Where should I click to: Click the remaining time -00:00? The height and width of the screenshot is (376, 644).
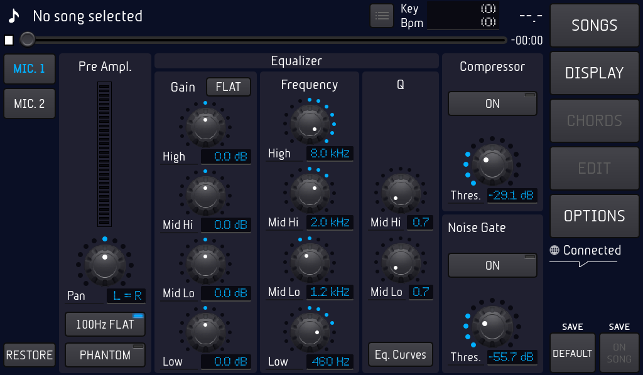527,40
